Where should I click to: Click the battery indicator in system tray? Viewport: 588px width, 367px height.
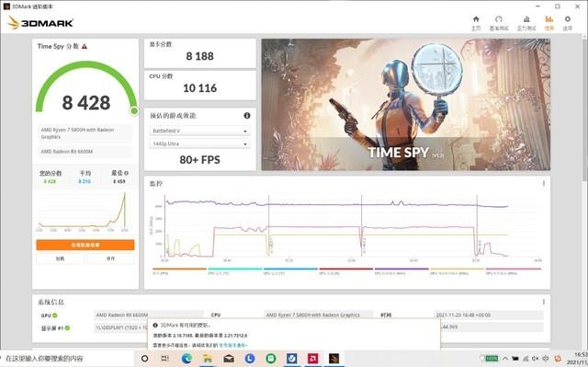[x=490, y=359]
